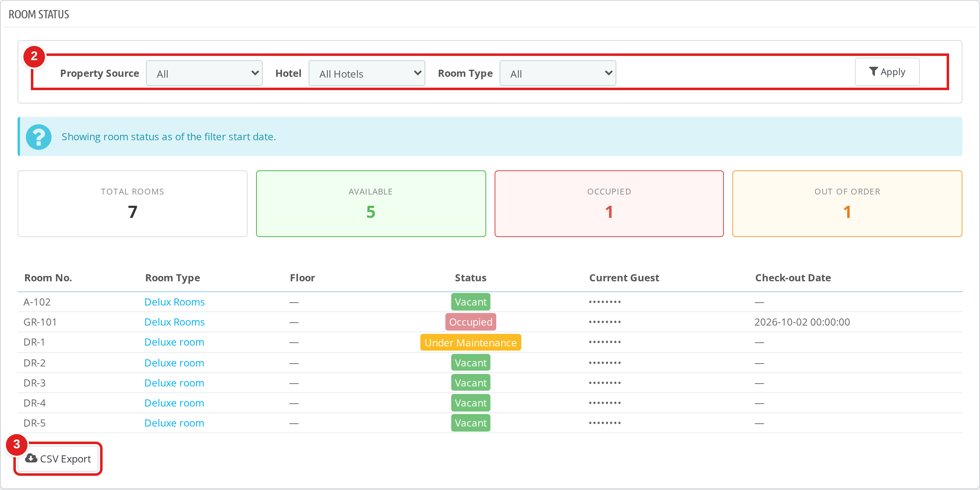Click room number DR-4 cell
The width and height of the screenshot is (980, 490).
[35, 403]
